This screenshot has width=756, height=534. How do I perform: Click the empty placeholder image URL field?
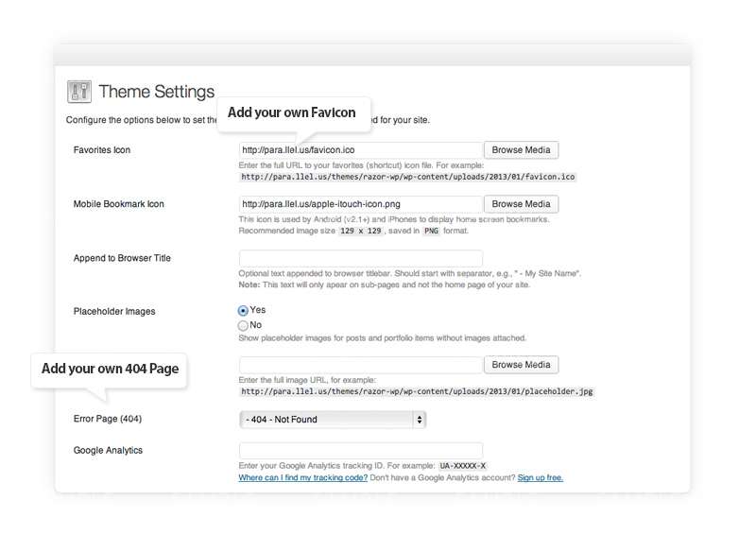point(360,365)
